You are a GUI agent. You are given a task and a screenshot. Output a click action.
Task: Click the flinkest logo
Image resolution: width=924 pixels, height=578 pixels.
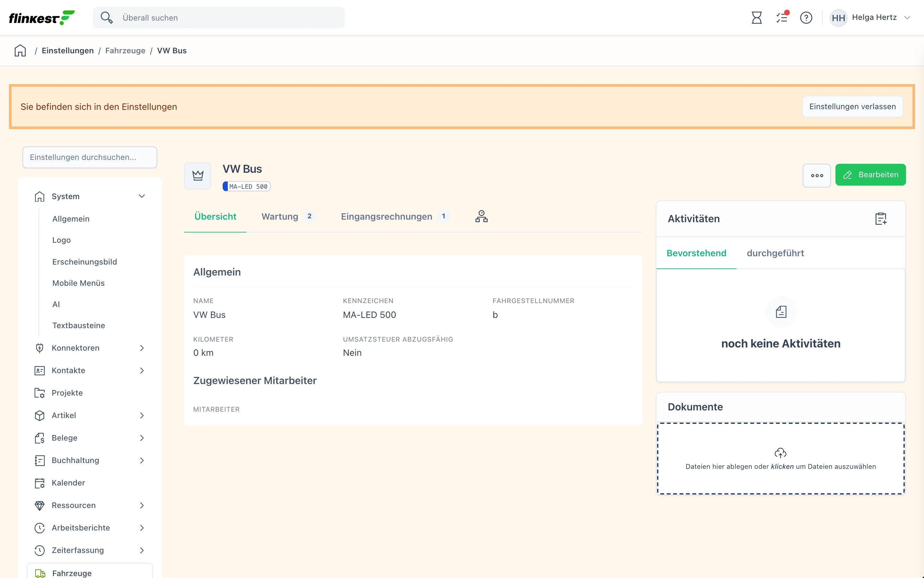(x=42, y=18)
